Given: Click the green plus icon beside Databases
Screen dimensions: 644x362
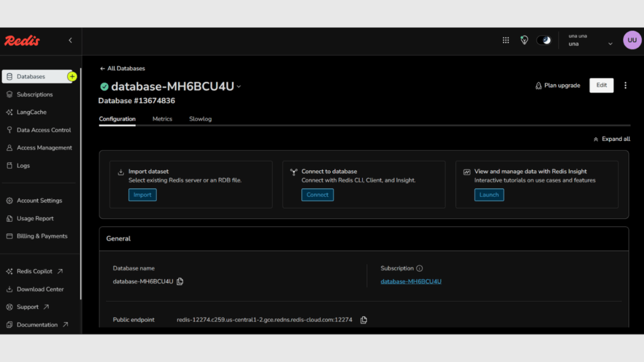Looking at the screenshot, I should (72, 77).
